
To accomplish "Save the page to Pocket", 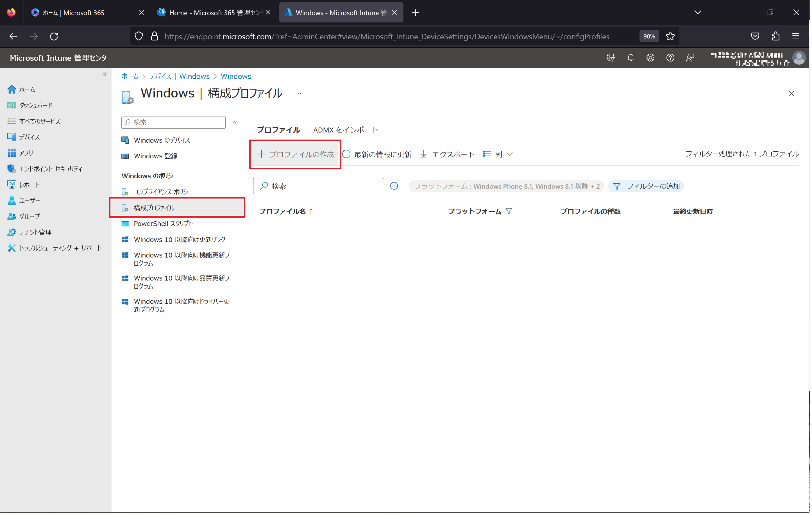I will pyautogui.click(x=756, y=36).
